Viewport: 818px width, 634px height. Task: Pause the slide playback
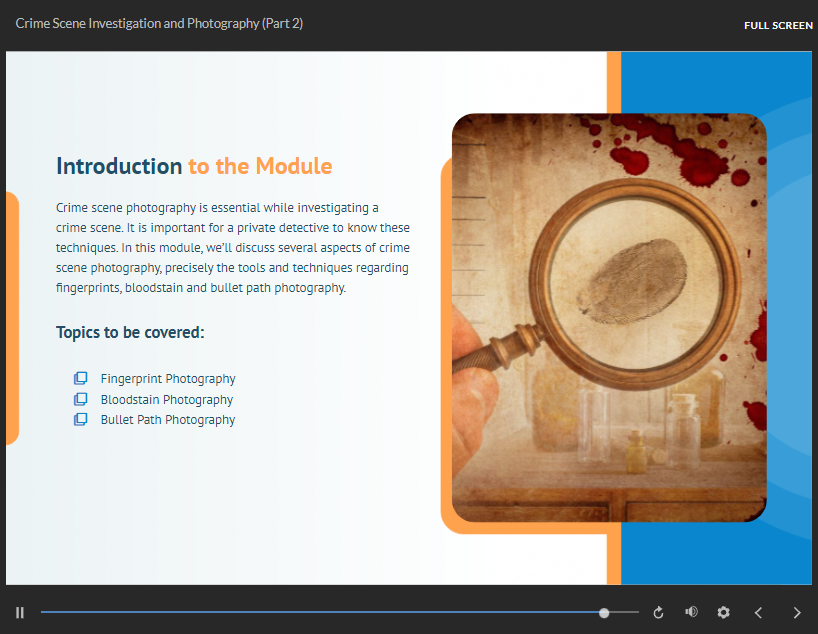[20, 612]
